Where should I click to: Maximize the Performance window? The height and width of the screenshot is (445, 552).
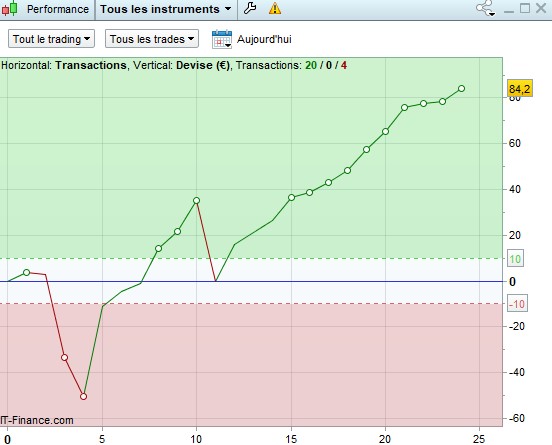click(x=525, y=8)
